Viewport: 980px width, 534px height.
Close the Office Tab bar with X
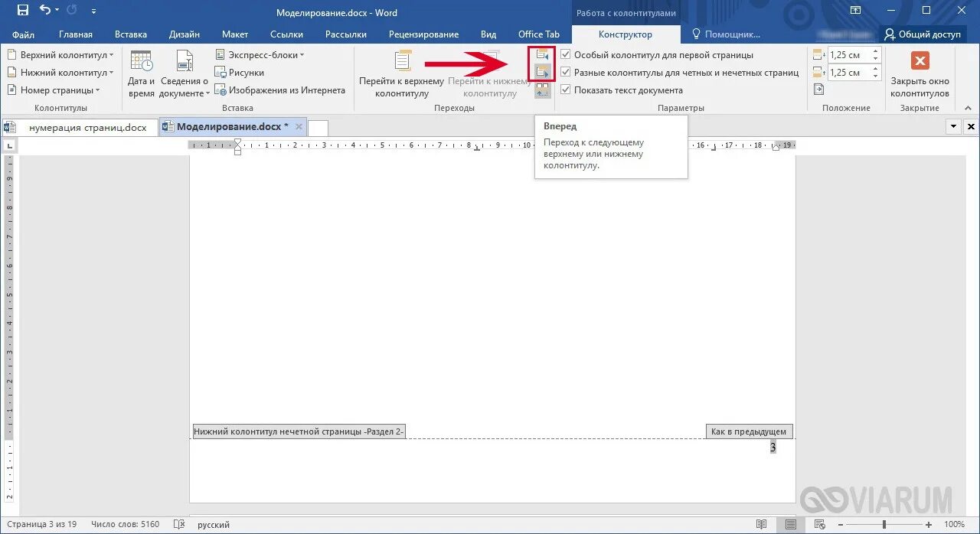[971, 127]
